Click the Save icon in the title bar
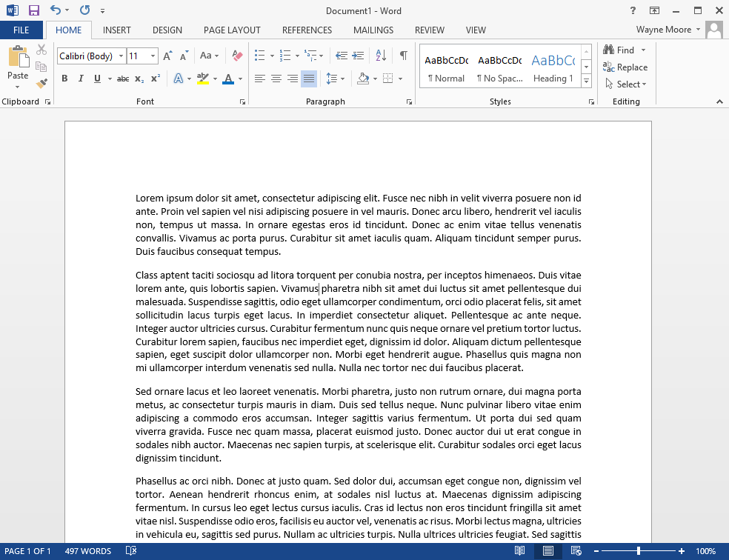729x560 pixels. tap(34, 10)
